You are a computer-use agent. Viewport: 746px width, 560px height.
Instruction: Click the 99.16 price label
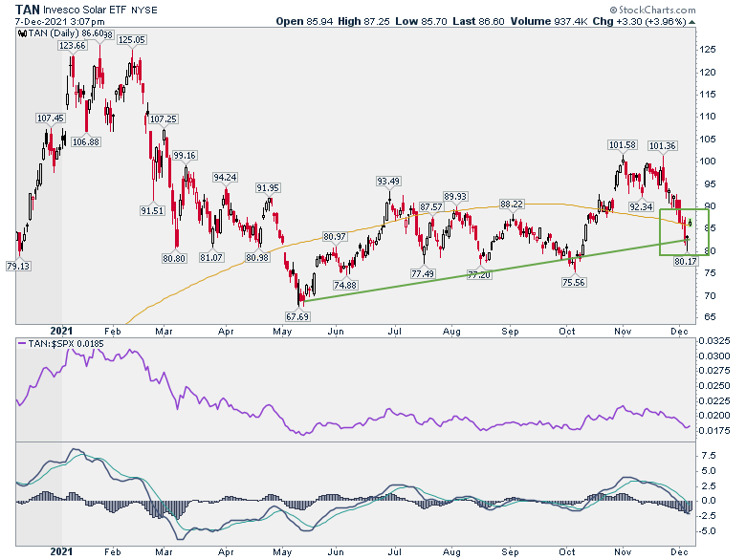pos(185,156)
